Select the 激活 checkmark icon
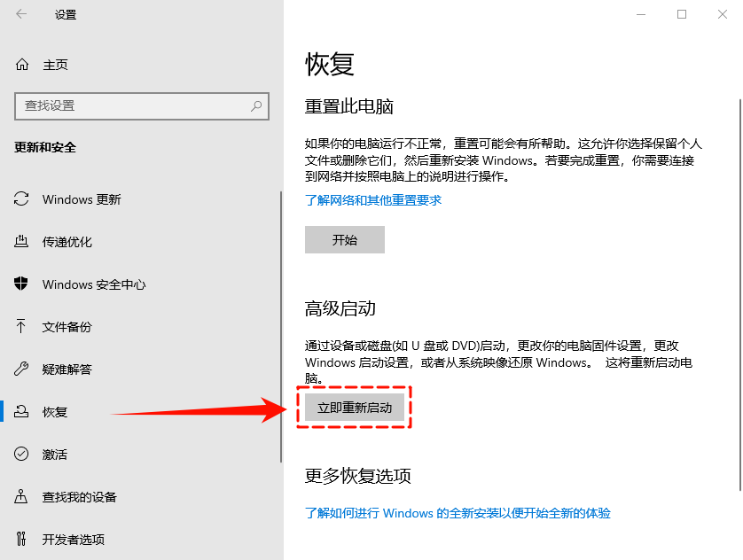Image resolution: width=743 pixels, height=560 pixels. point(20,455)
